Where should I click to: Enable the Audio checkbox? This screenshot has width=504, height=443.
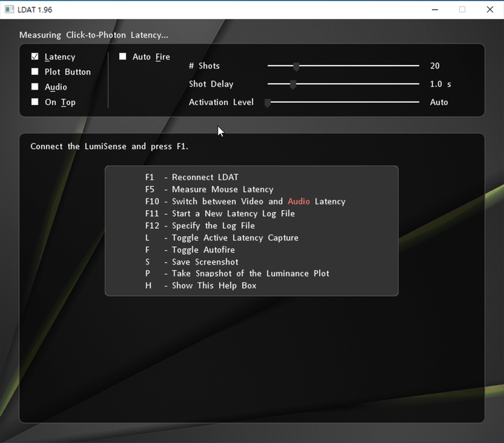point(35,87)
